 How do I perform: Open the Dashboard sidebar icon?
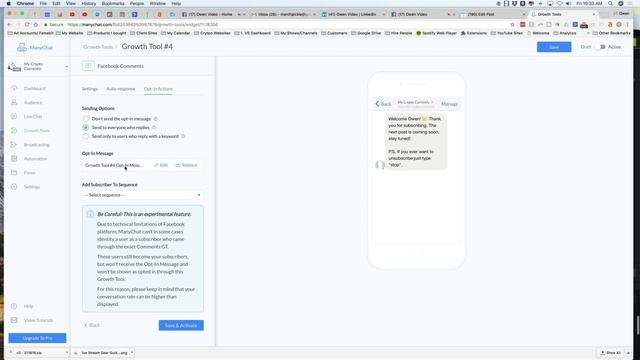(x=14, y=88)
